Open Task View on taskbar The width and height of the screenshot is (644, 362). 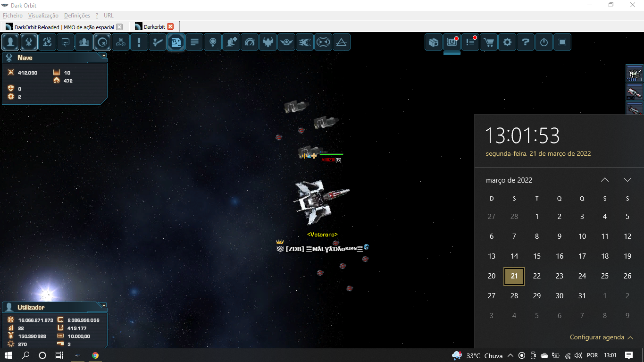(x=59, y=355)
